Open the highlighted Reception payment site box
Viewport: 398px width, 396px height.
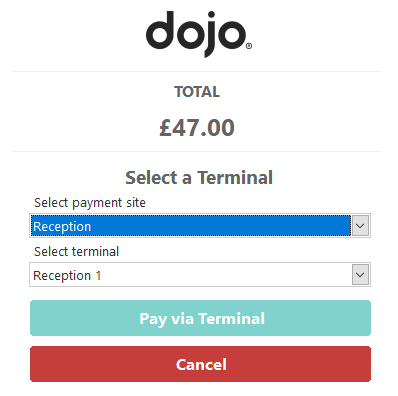click(200, 226)
